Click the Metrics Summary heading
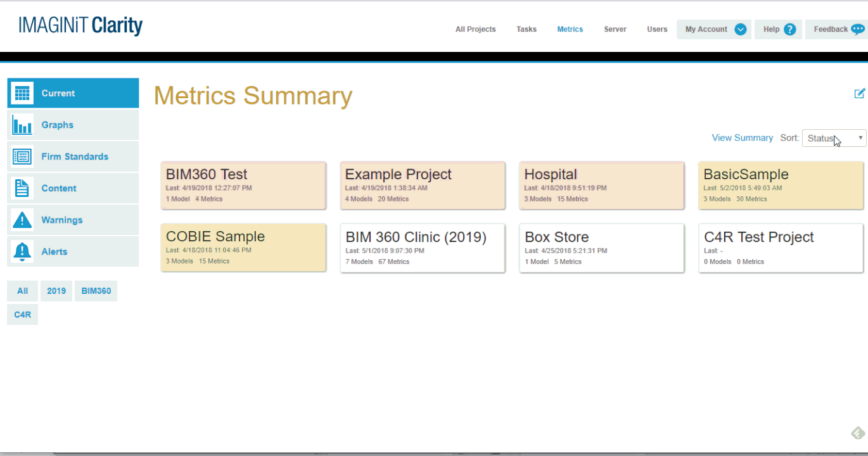The image size is (868, 456). 253,96
